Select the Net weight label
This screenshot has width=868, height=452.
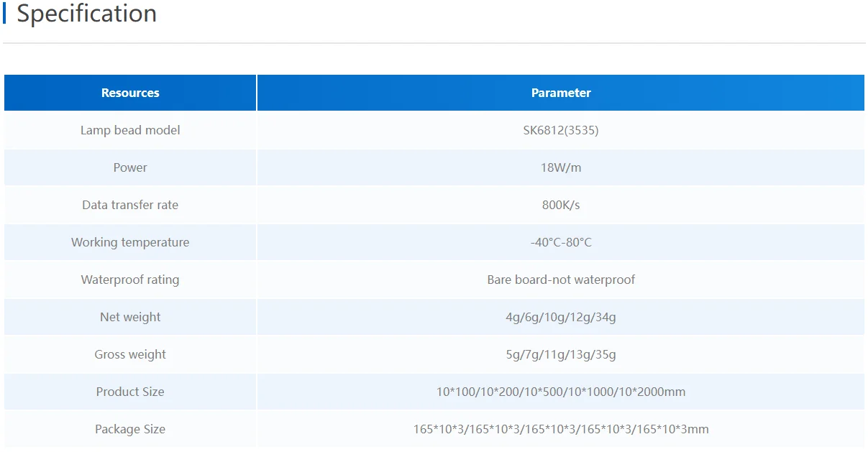click(x=130, y=317)
